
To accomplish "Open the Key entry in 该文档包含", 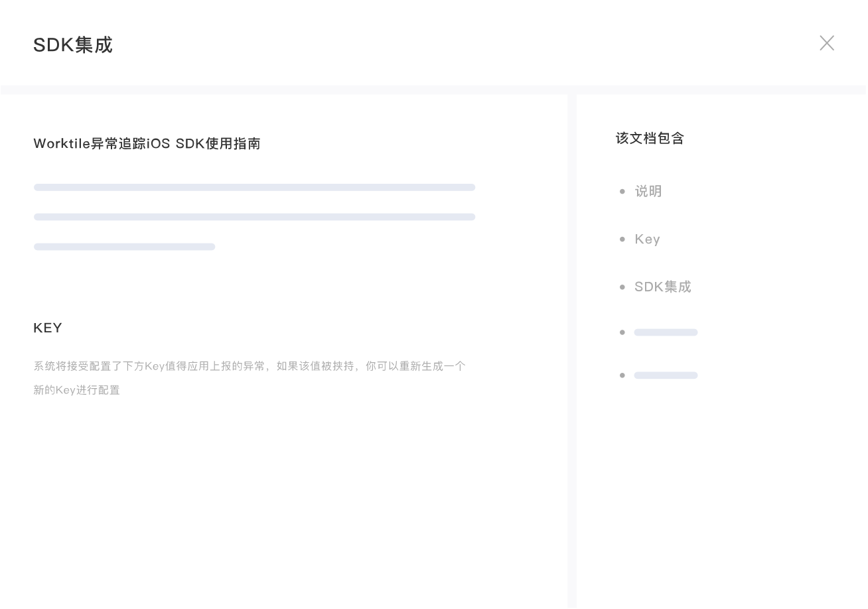I will click(x=647, y=239).
